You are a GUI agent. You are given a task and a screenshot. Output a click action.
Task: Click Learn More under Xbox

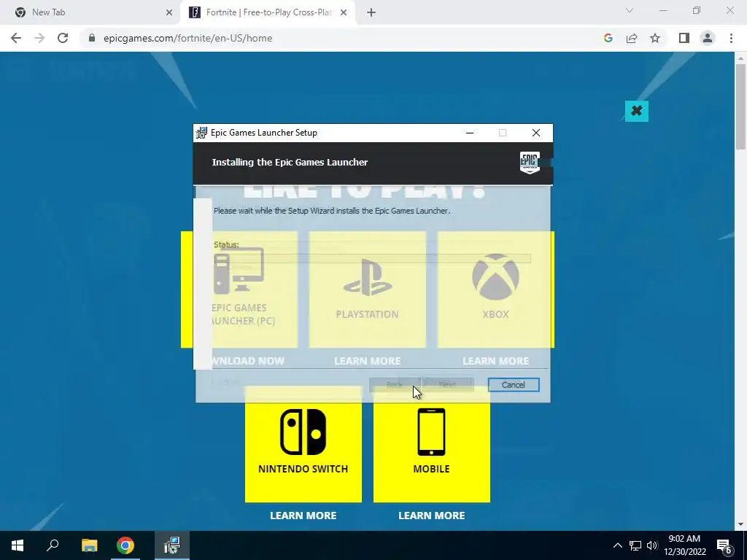click(495, 361)
